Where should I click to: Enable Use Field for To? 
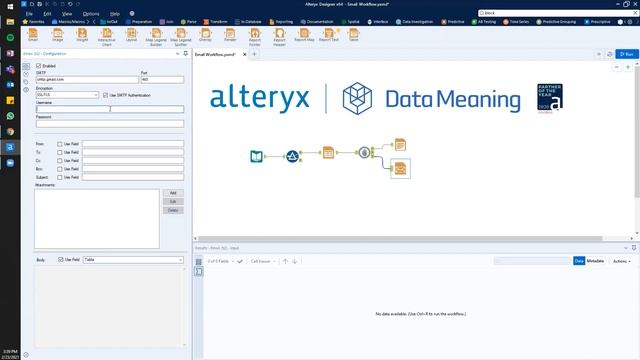pos(60,152)
